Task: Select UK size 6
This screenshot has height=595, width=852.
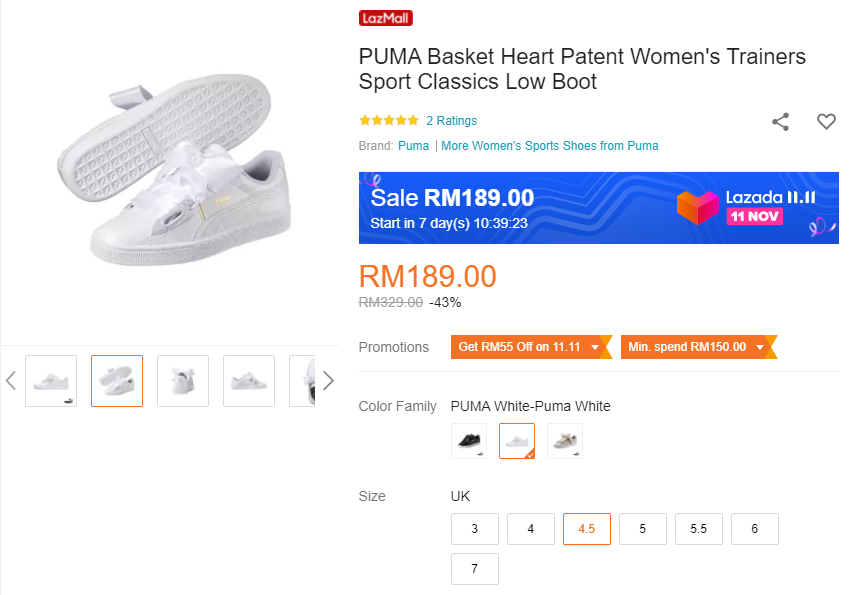Action: point(755,529)
